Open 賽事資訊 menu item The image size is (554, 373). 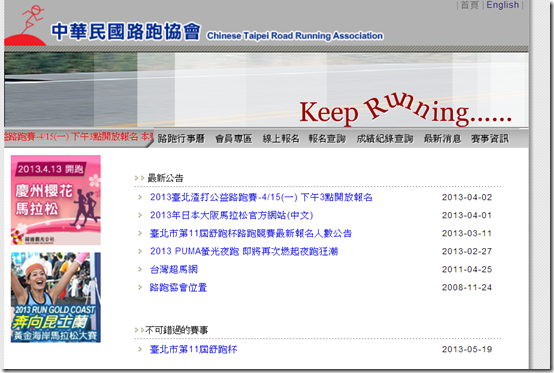(490, 139)
